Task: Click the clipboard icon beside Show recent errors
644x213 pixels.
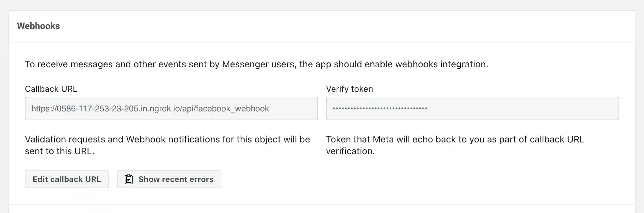Action: [129, 179]
